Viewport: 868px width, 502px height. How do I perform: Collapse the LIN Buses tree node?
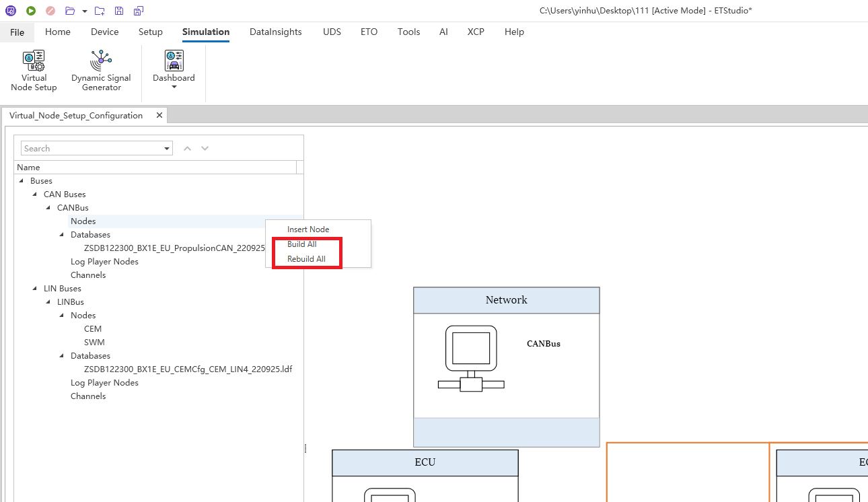(35, 289)
